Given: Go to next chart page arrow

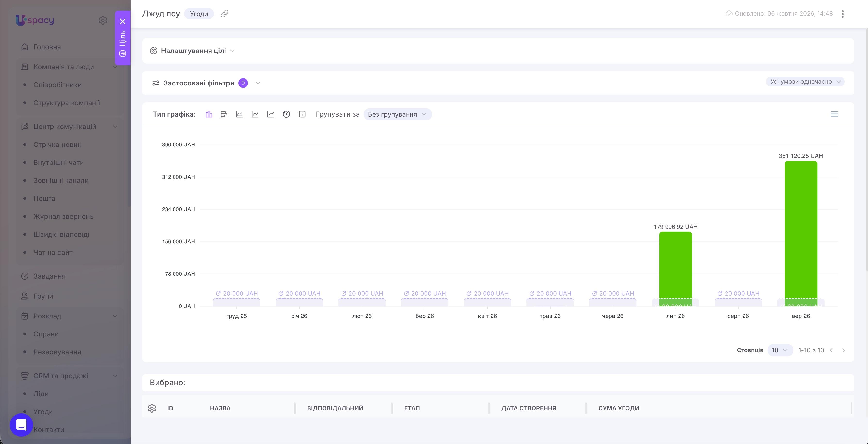Looking at the screenshot, I should click(x=844, y=350).
